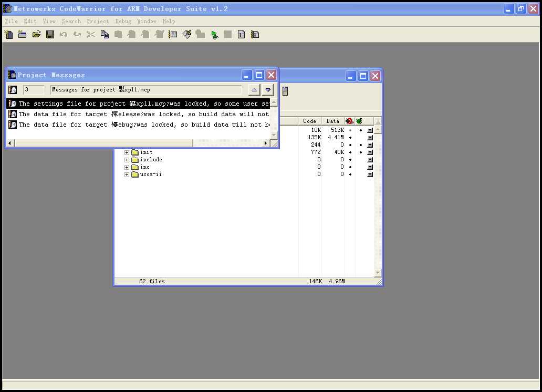Viewport: 542px width, 392px height.
Task: Click the checkmark synchronize toolbar icon
Action: coord(186,34)
